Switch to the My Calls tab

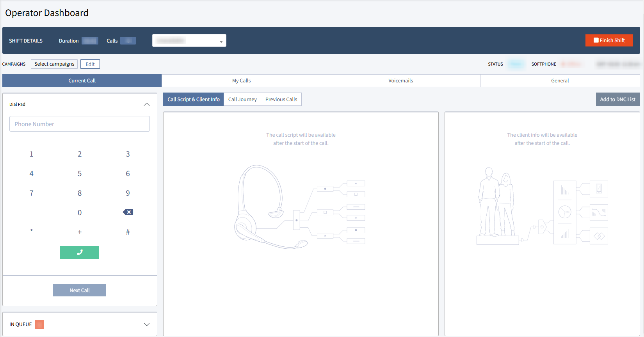click(241, 81)
